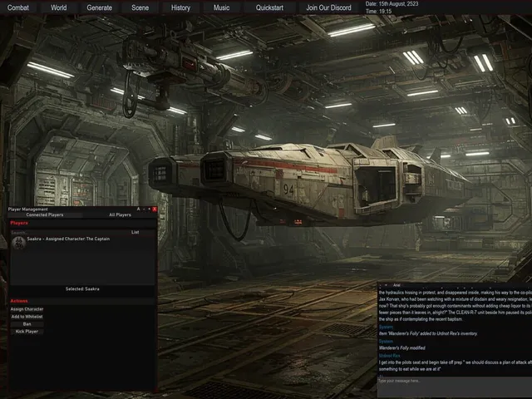The height and width of the screenshot is (399, 532).
Task: Open the Scene menu
Action: click(140, 7)
